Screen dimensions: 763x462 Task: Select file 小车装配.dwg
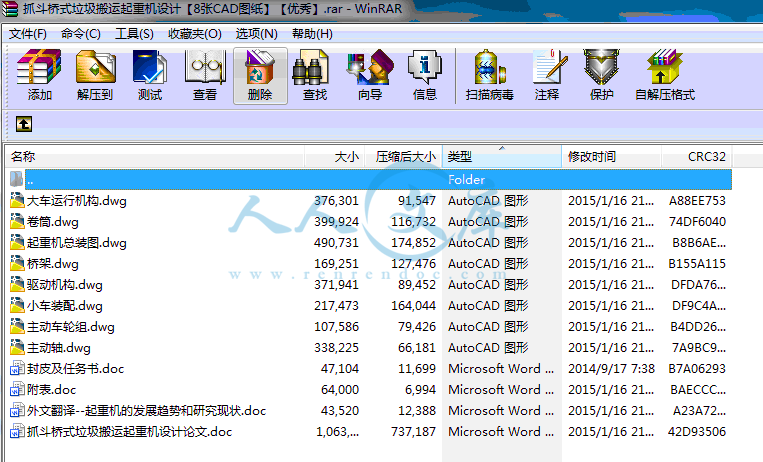65,305
